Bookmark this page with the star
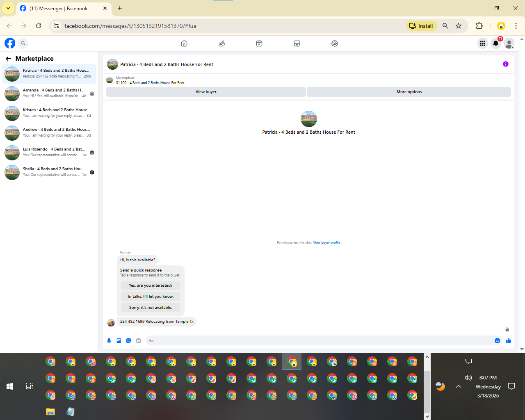The height and width of the screenshot is (420, 525). (459, 26)
